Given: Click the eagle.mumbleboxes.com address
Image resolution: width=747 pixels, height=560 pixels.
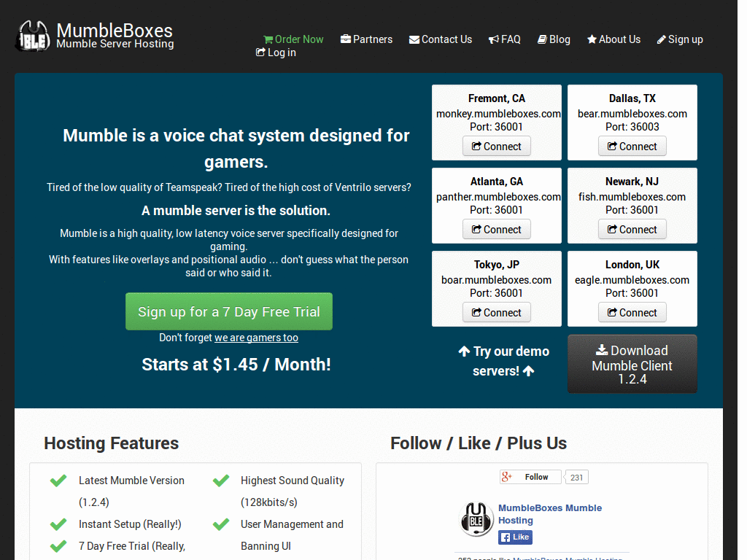Looking at the screenshot, I should click(x=632, y=280).
